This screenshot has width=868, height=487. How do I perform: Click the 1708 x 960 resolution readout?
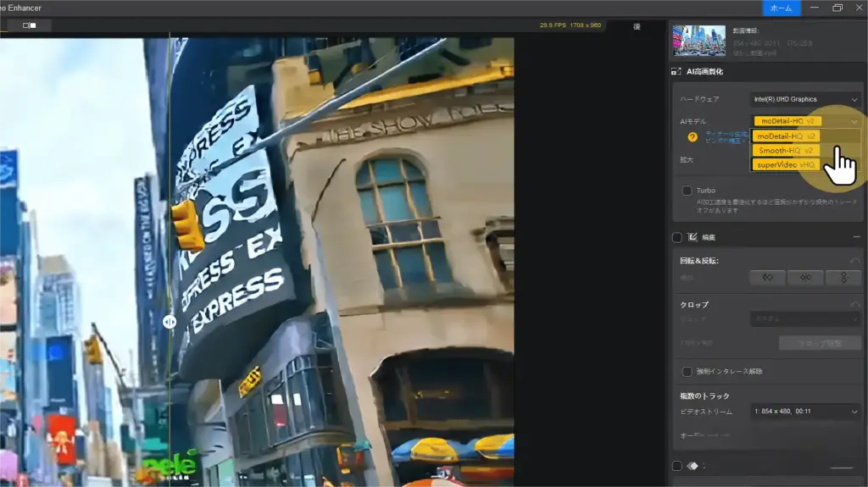pos(585,25)
